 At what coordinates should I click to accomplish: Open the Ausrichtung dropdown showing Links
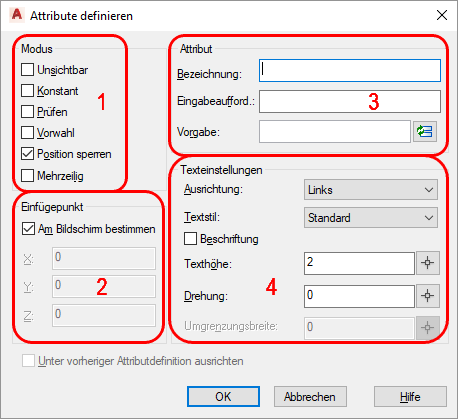(x=371, y=190)
